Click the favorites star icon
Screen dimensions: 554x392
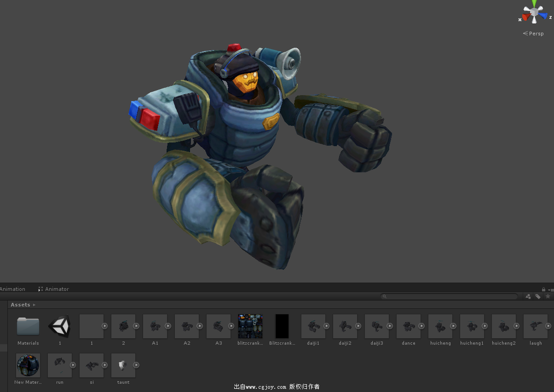(548, 296)
